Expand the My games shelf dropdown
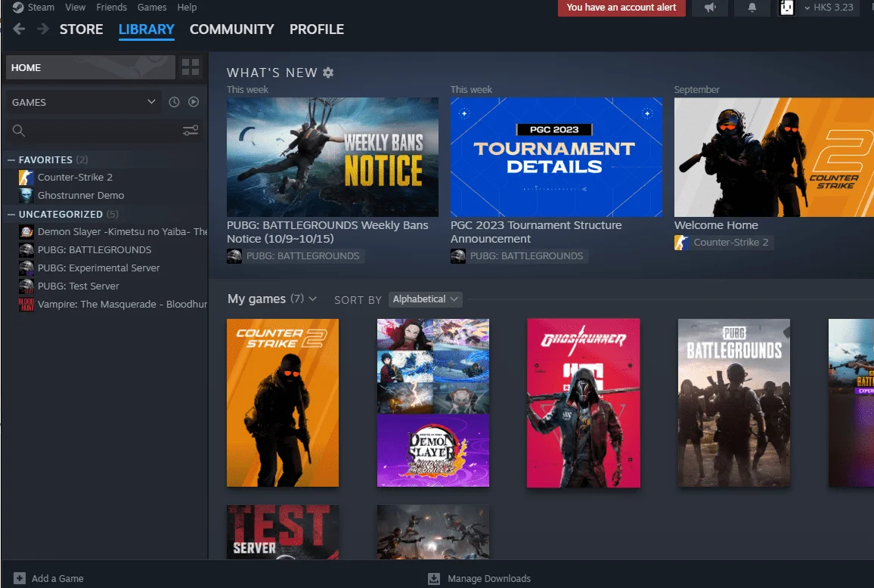The image size is (874, 588). tap(313, 299)
